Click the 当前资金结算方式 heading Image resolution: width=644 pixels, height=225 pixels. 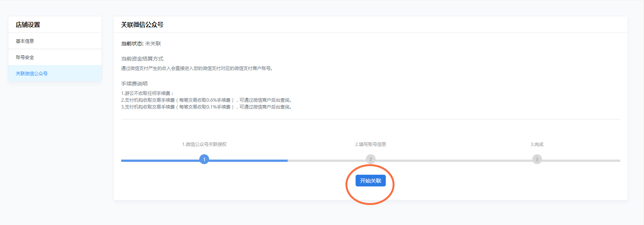[142, 59]
